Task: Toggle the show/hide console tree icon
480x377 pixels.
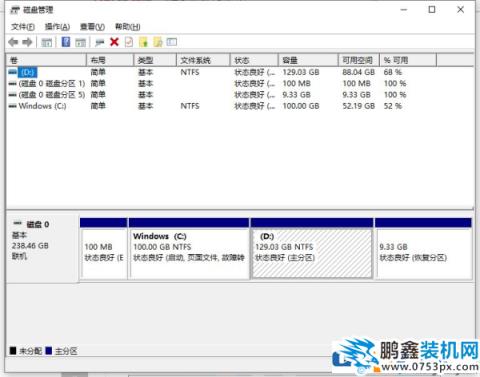Action: click(47, 42)
